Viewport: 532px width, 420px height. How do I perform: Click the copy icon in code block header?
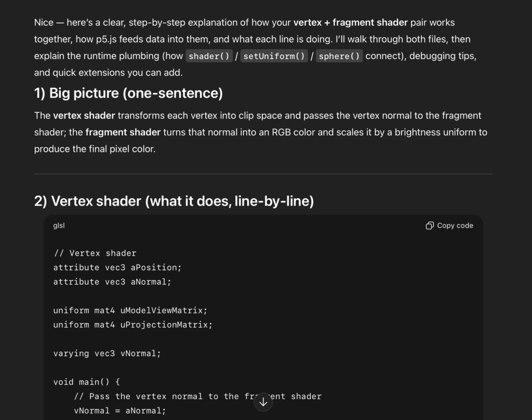(x=430, y=225)
